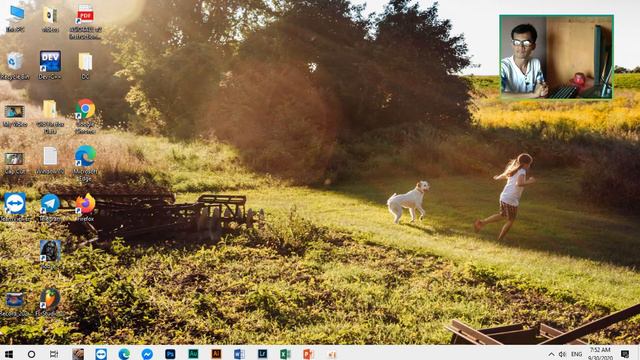This screenshot has height=360, width=640.
Task: Select the Microsoft Edge desktop shortcut
Action: pos(85,156)
